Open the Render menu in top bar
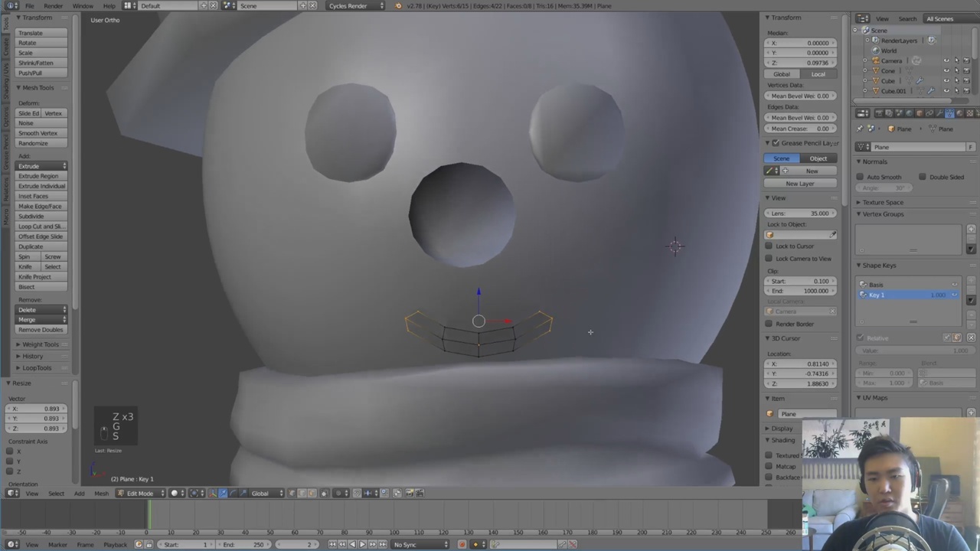The height and width of the screenshot is (551, 980). coord(53,6)
